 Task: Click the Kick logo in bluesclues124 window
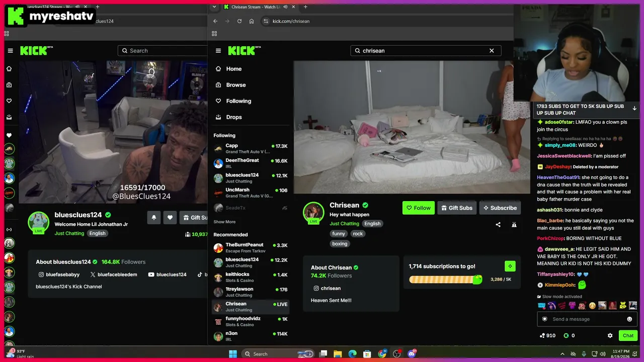(x=36, y=50)
